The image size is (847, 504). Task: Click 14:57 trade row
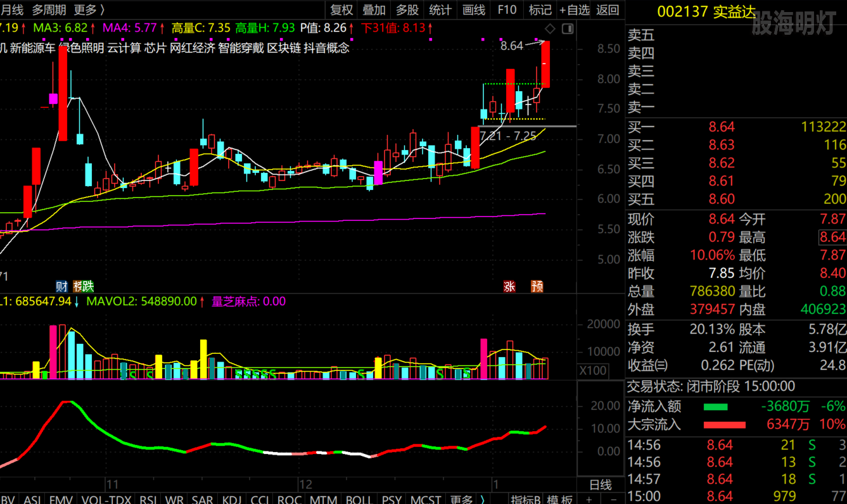point(736,479)
